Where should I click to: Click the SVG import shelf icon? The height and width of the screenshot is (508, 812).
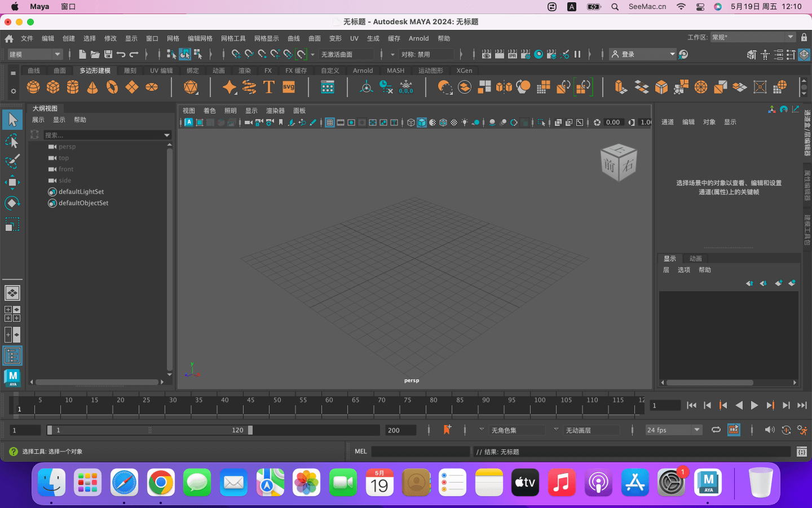[x=289, y=87]
